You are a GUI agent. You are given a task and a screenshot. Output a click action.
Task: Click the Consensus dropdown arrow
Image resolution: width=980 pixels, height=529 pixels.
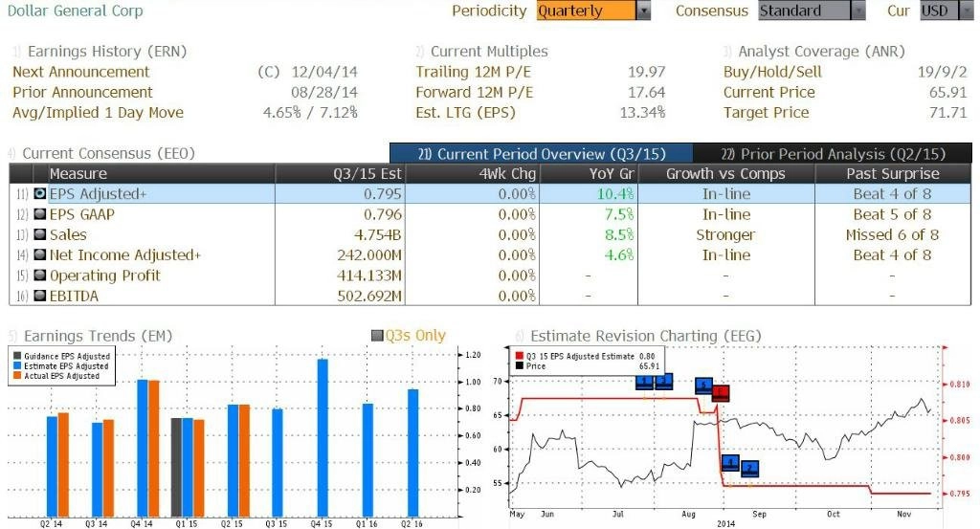tap(858, 11)
